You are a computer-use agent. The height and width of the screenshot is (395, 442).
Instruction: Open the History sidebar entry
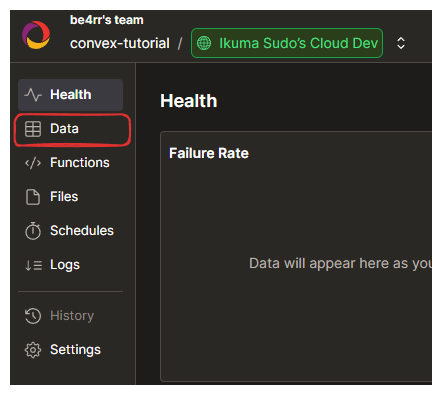[x=70, y=316]
